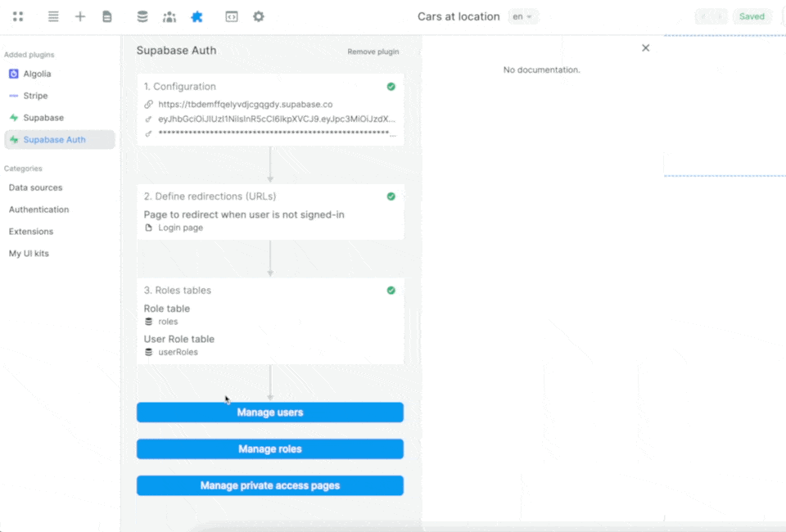Select the Supabase plugin entry
This screenshot has height=532, width=786.
tap(60, 118)
